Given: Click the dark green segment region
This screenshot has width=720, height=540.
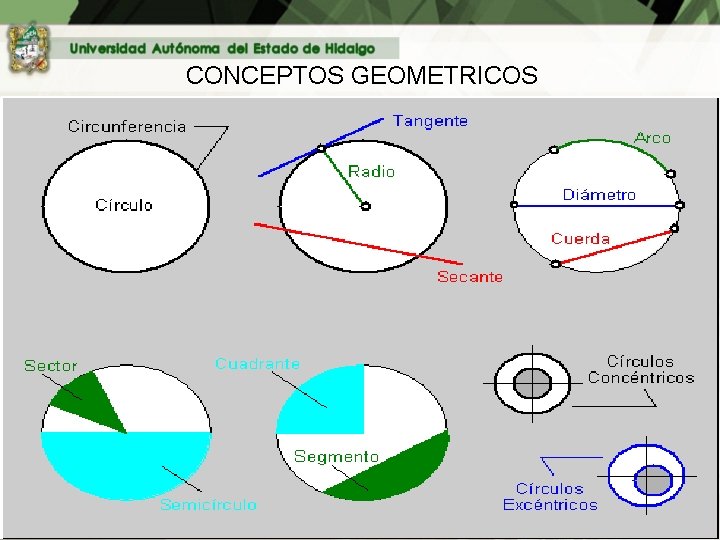Looking at the screenshot, I should coord(399,471).
